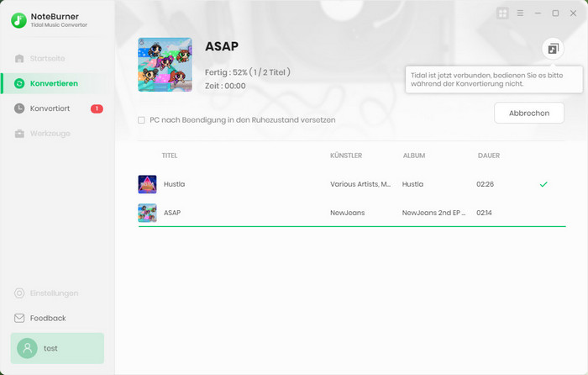
Task: Click the Konvertieren refresh icon
Action: click(19, 83)
